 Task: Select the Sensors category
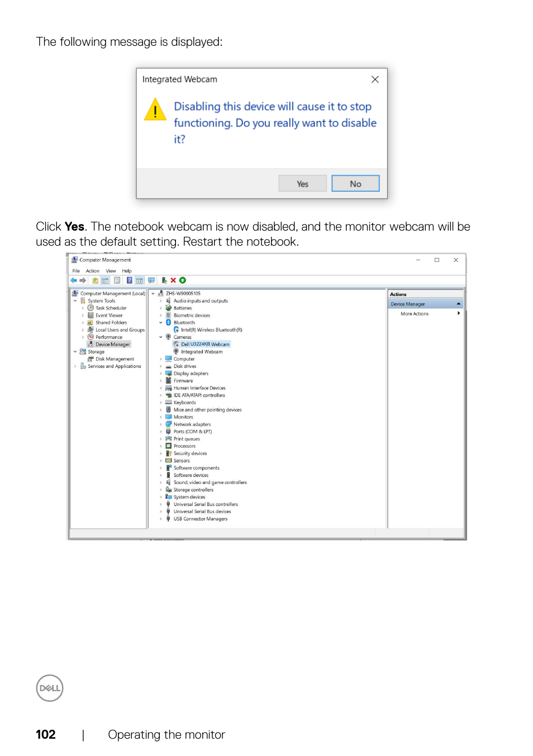(182, 461)
